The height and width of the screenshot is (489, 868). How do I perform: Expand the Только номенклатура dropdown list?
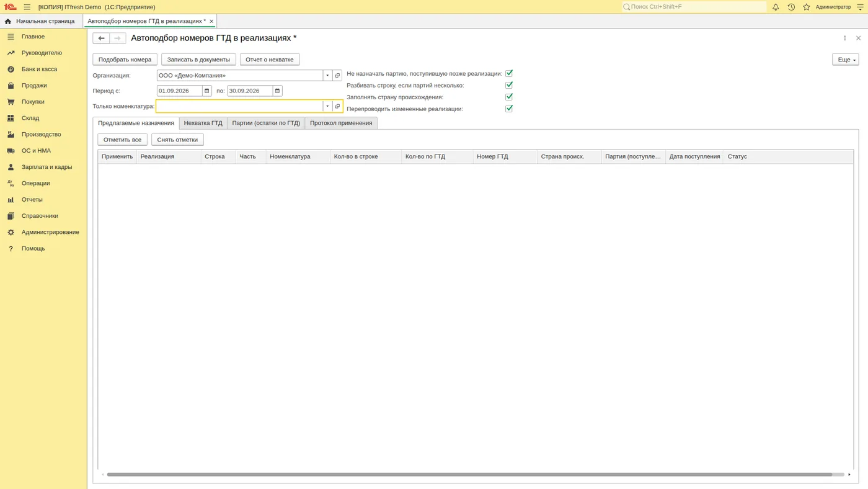[x=327, y=106]
